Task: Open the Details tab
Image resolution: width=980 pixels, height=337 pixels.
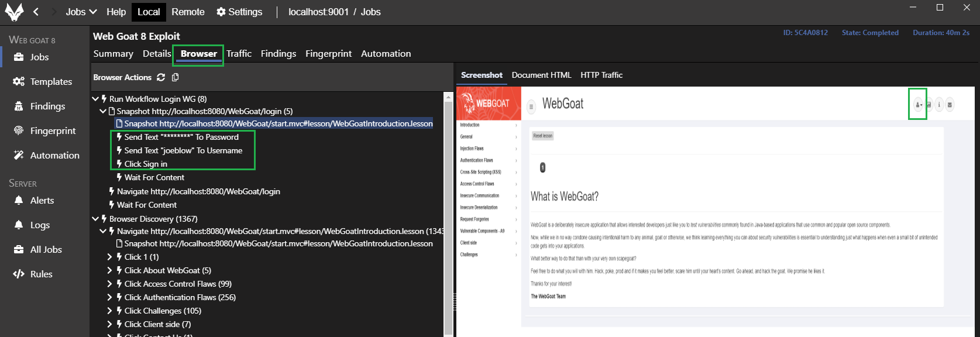Action: (157, 54)
